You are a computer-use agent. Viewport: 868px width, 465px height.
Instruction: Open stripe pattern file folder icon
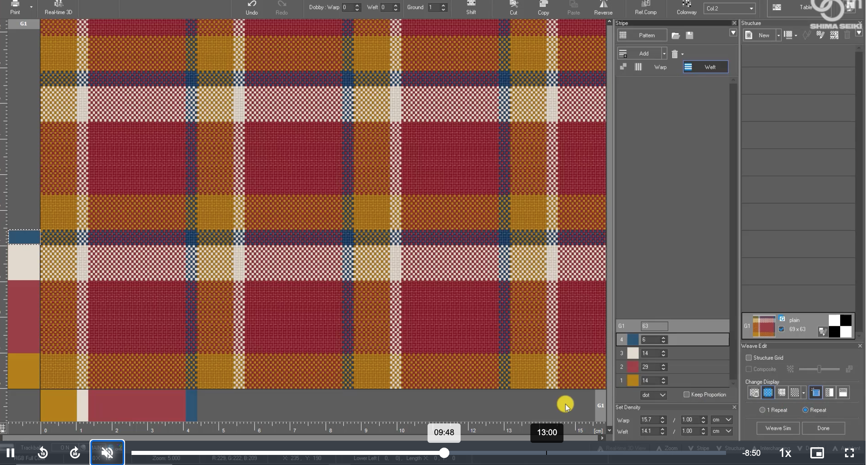[676, 36]
